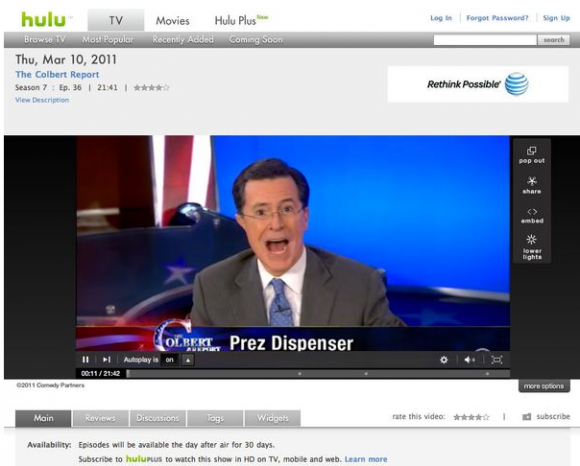
Task: Open player settings gear icon
Action: tap(444, 360)
